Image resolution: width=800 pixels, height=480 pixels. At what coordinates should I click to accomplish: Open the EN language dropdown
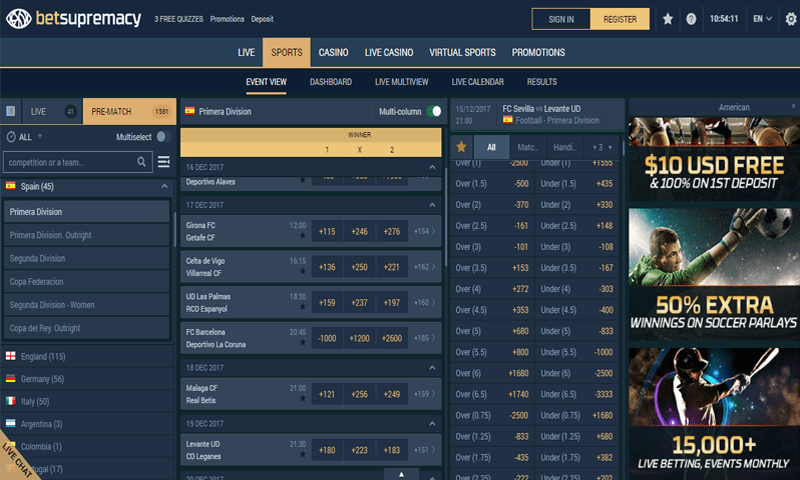click(x=763, y=19)
